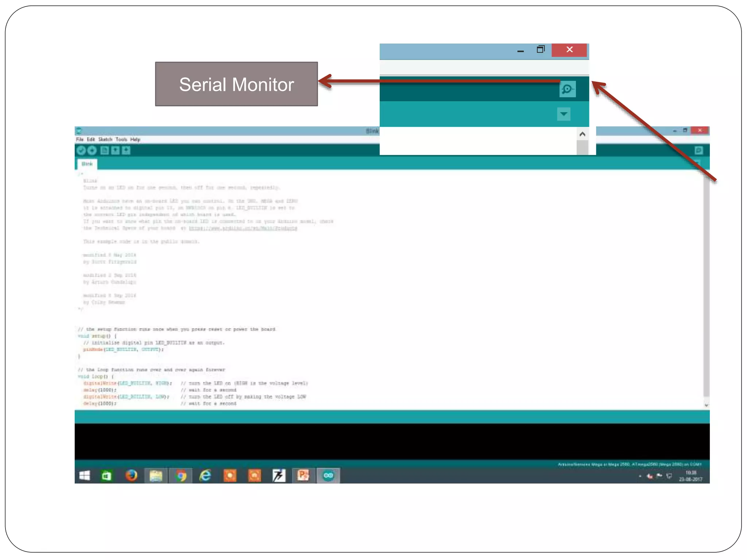The width and height of the screenshot is (747, 560).
Task: Click the Save sketch down-arrow icon
Action: point(126,151)
